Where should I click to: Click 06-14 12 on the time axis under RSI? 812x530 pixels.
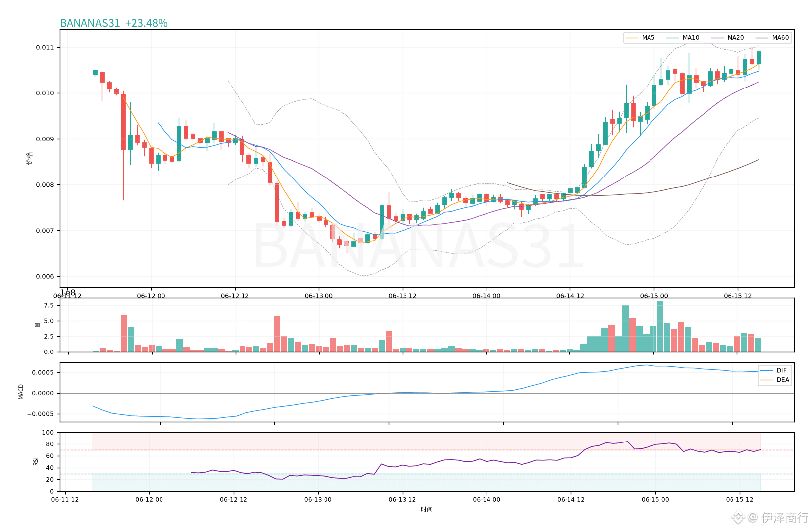pos(571,500)
